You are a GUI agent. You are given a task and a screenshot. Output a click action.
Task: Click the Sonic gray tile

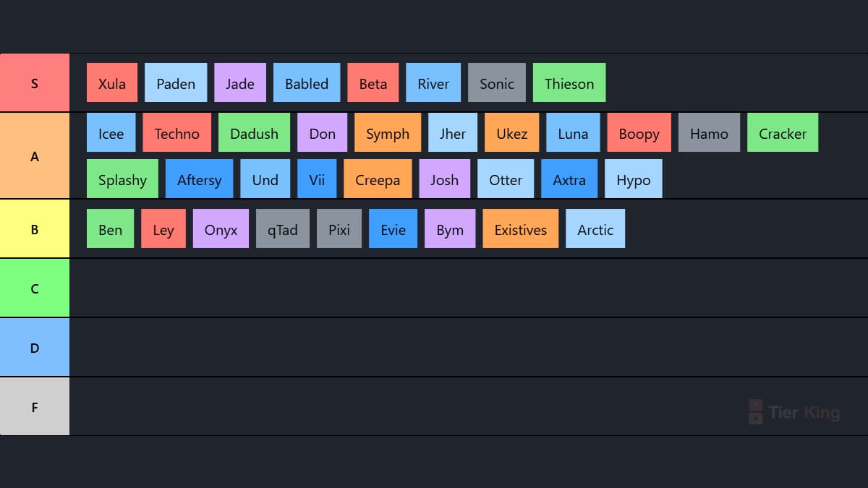pyautogui.click(x=497, y=82)
